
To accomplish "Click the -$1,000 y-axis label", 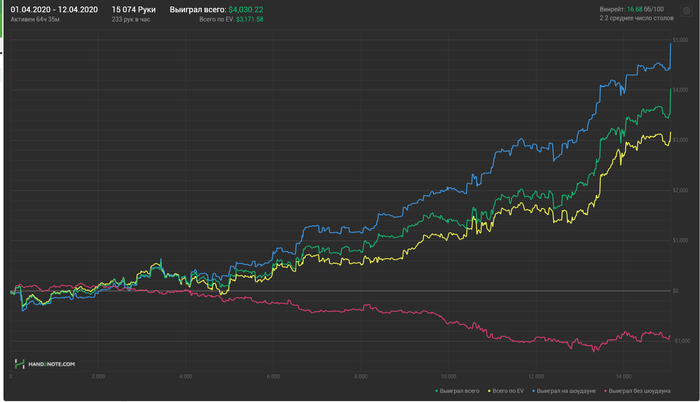I will [x=681, y=341].
